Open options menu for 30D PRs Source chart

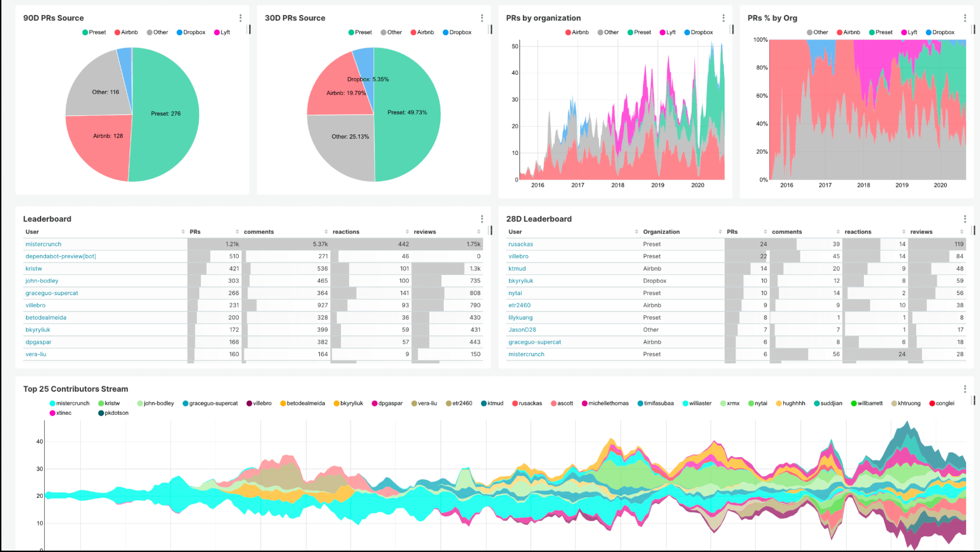[482, 18]
